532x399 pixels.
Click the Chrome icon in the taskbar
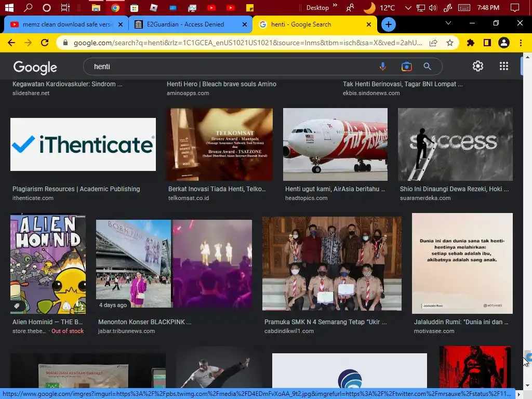[115, 7]
